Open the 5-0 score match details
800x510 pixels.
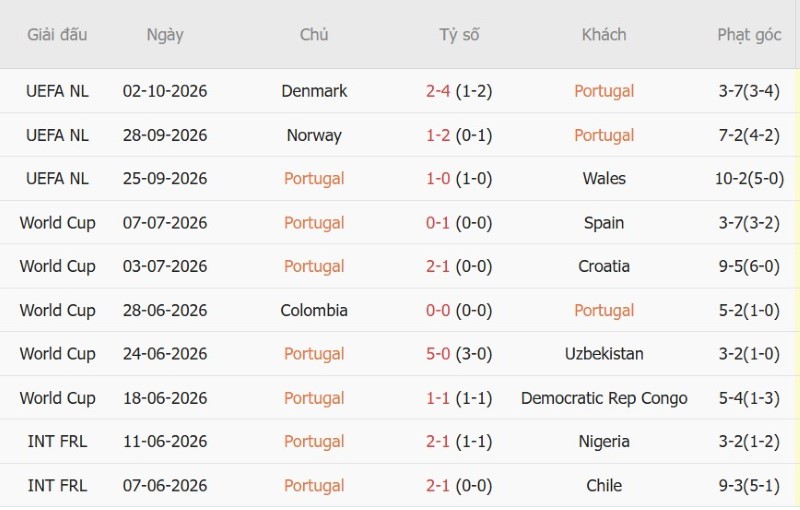point(438,354)
